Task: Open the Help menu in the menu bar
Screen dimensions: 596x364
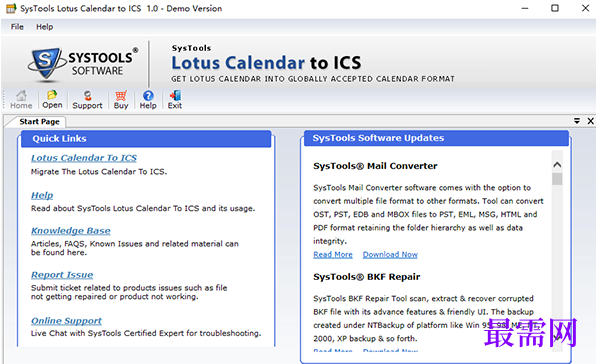Action: pos(44,27)
